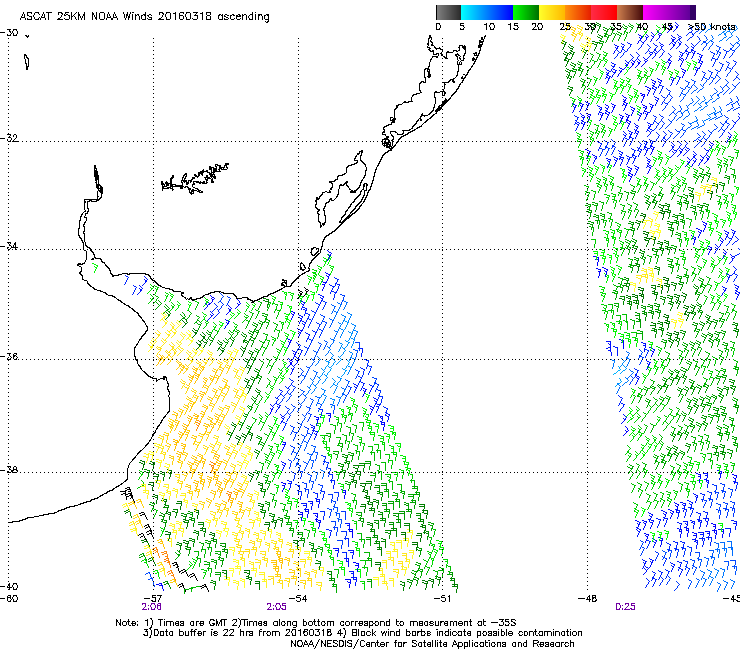
Task: Click the yellow 20-25 knots legend swatch
Action: [552, 12]
